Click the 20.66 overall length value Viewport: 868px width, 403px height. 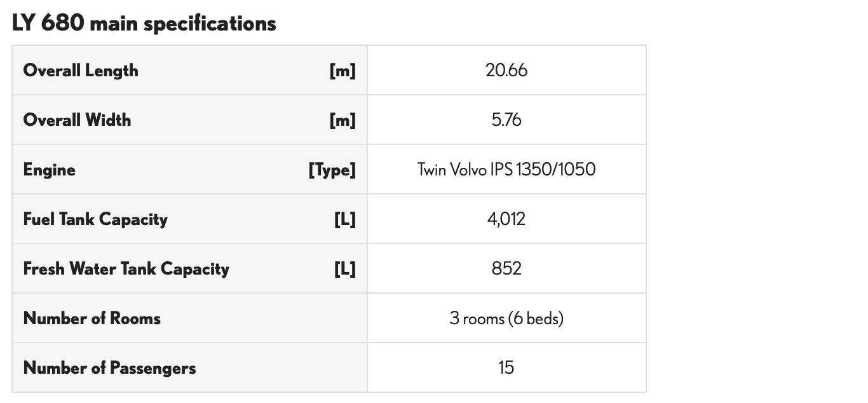(506, 70)
